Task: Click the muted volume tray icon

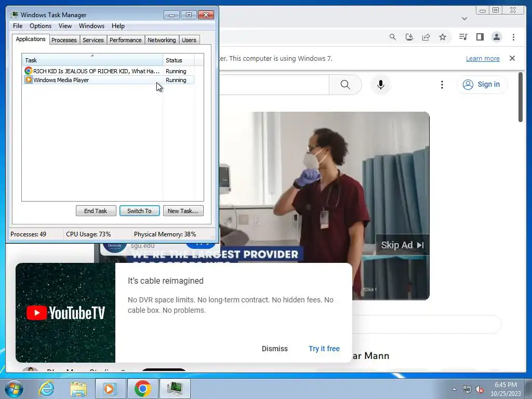Action: tap(480, 390)
